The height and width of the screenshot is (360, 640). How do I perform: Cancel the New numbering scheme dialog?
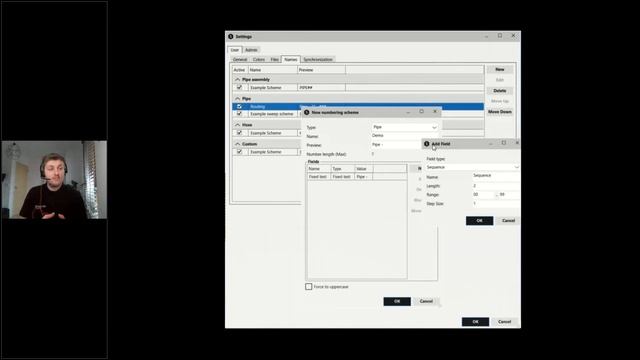tap(426, 301)
